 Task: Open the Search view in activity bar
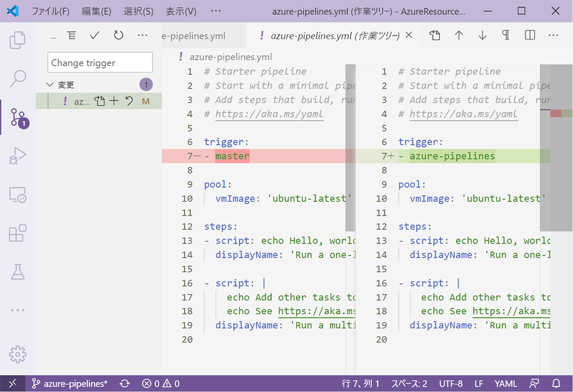pyautogui.click(x=17, y=79)
